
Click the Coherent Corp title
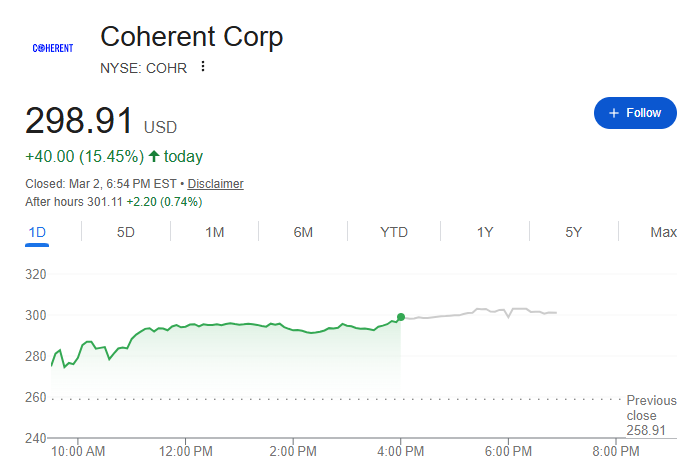point(192,37)
